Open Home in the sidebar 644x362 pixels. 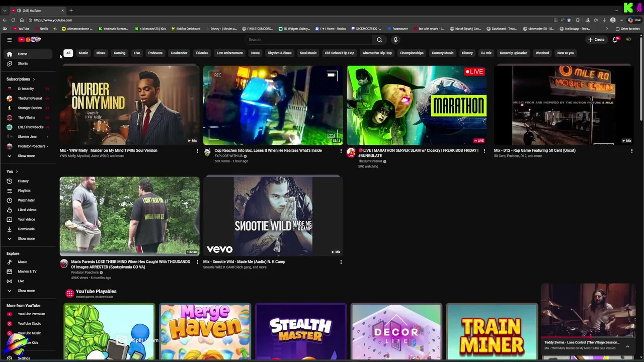(x=28, y=54)
